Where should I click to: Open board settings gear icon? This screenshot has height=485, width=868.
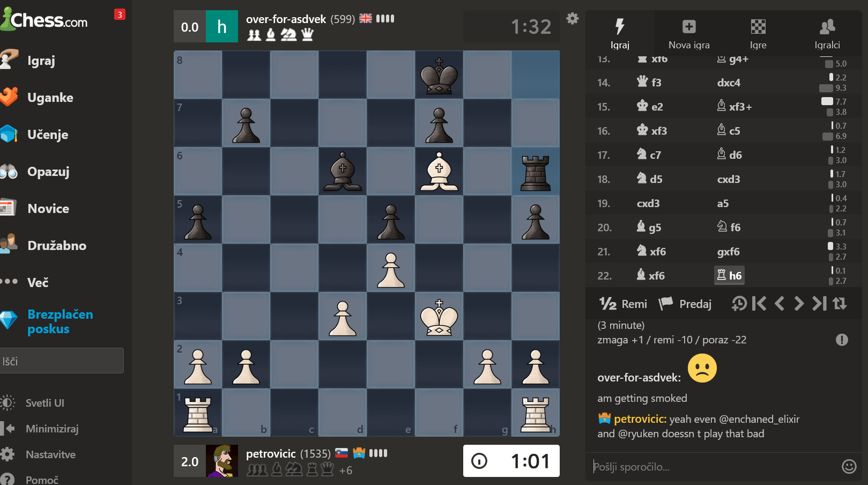click(x=573, y=18)
